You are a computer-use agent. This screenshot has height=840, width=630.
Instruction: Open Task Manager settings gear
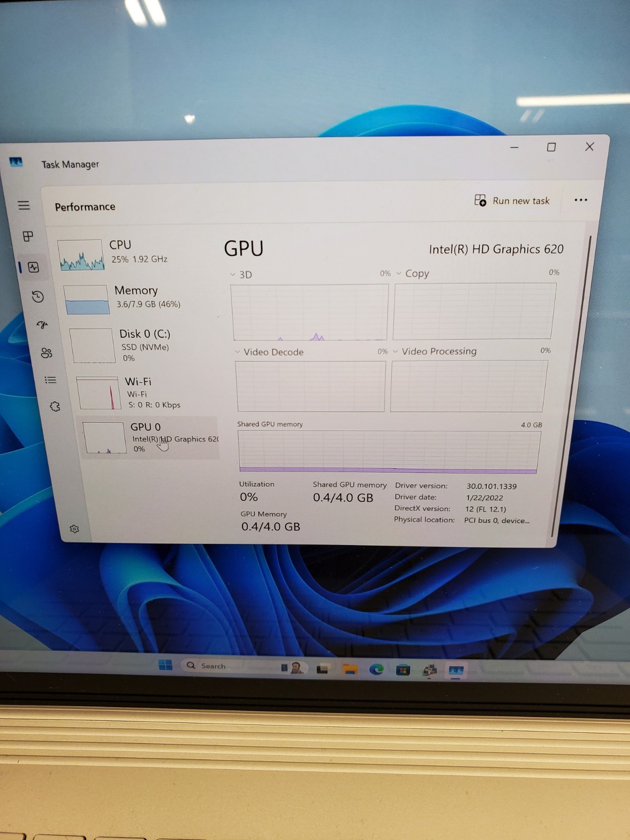point(75,529)
